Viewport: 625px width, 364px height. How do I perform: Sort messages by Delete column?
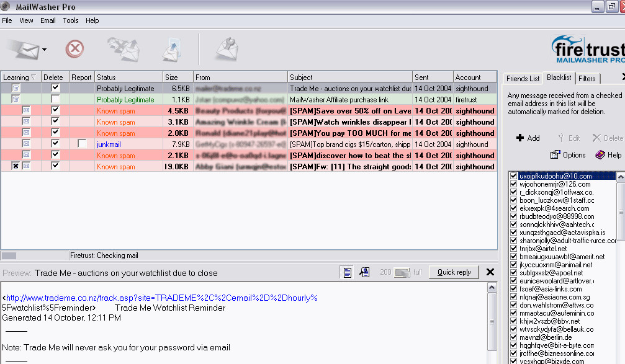(x=55, y=78)
